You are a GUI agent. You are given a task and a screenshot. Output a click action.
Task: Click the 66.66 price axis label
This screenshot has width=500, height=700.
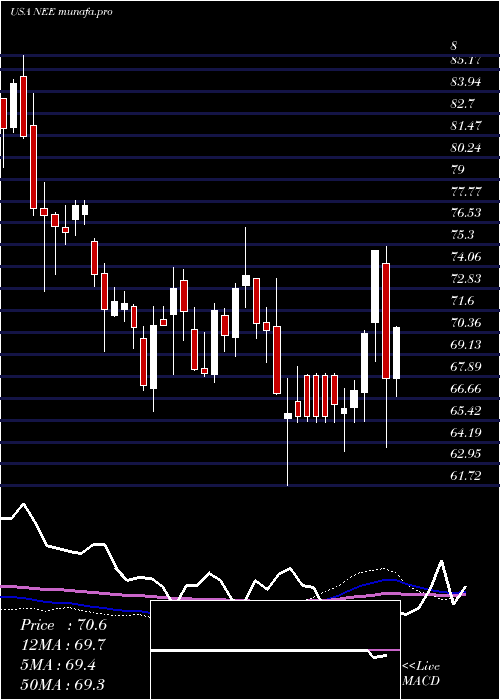466,388
